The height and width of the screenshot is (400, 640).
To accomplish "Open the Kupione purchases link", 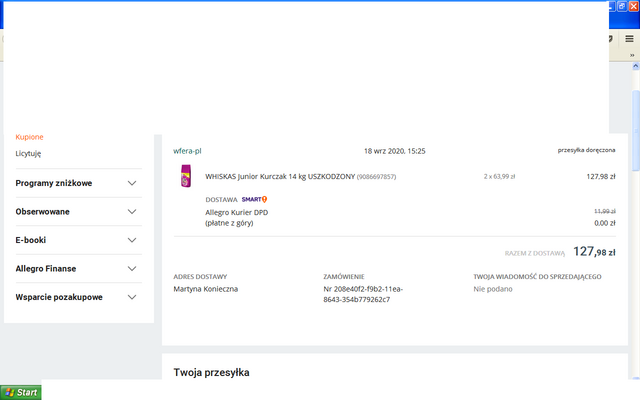I will 29,137.
